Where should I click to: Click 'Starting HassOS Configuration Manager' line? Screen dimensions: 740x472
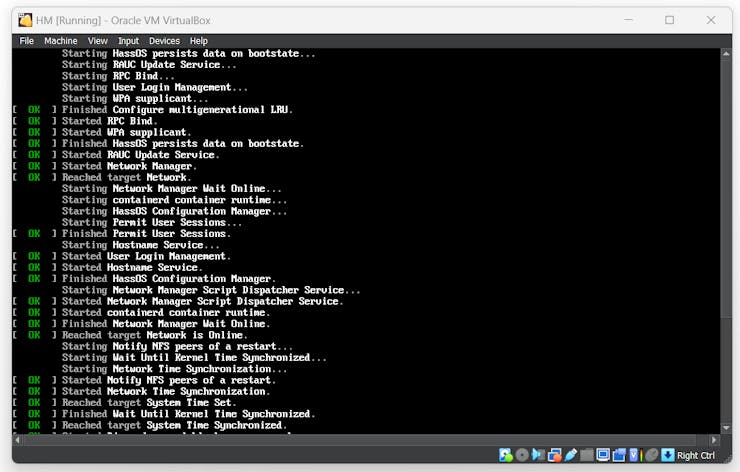[174, 211]
